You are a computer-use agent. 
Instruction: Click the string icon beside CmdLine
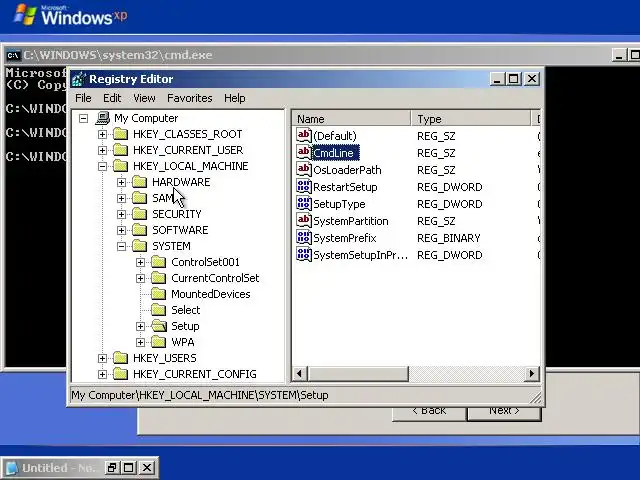tap(304, 152)
